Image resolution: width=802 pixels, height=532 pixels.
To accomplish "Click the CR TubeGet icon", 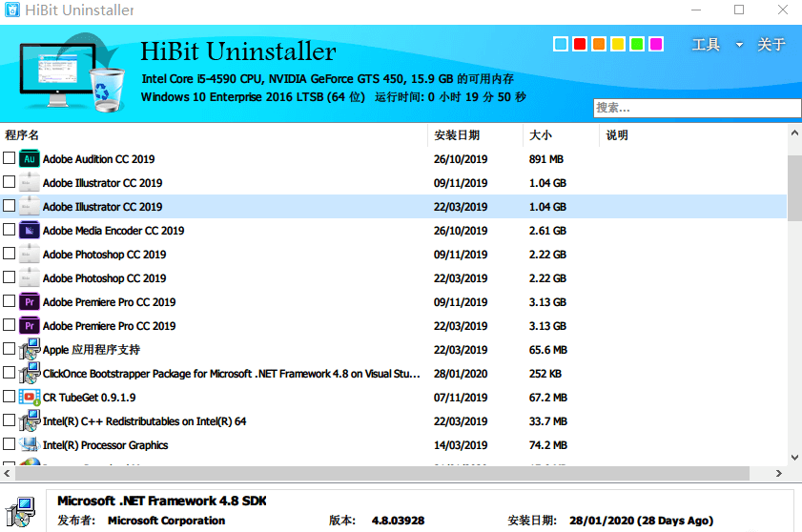I will coord(30,398).
